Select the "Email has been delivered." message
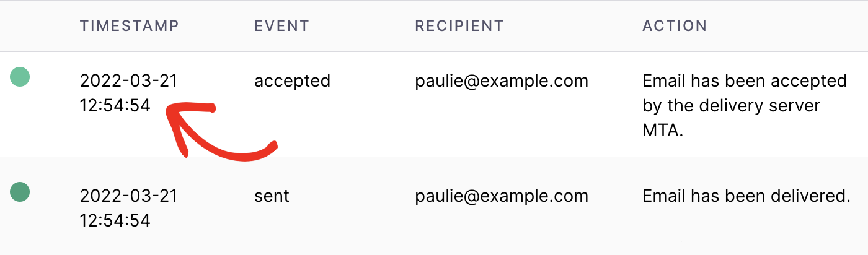This screenshot has height=255, width=868. (746, 196)
